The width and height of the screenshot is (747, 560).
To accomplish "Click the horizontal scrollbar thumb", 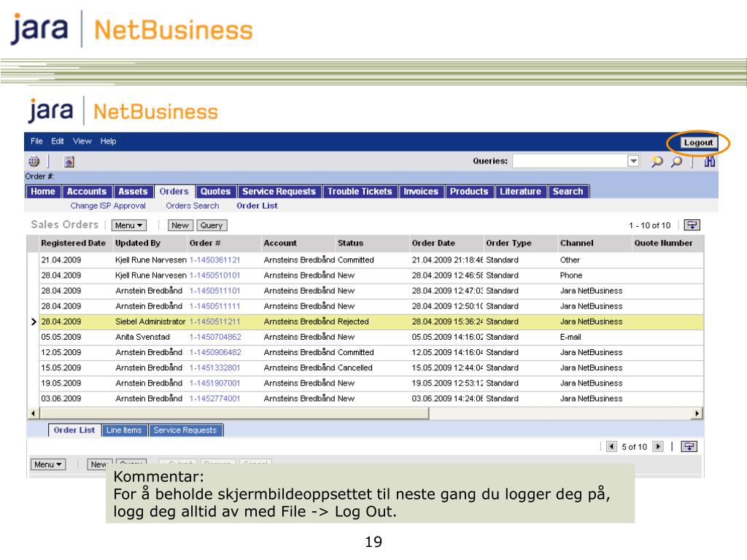I will (233, 413).
